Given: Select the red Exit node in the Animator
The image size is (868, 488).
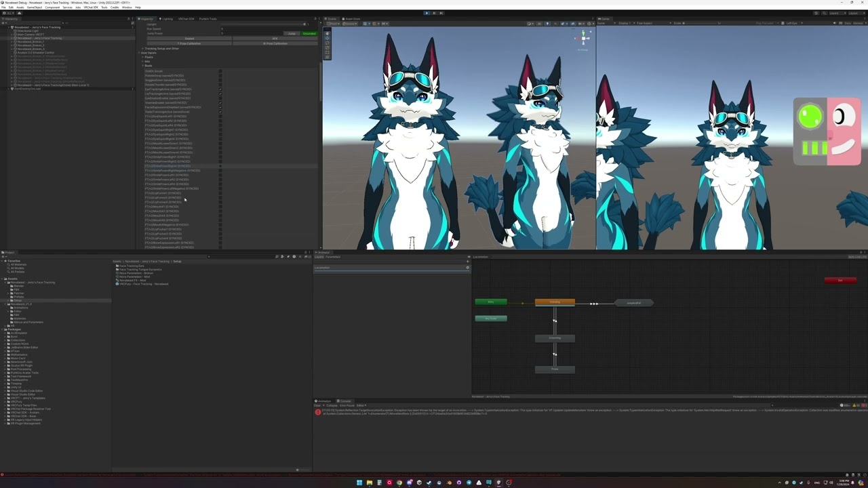Looking at the screenshot, I should pyautogui.click(x=840, y=281).
